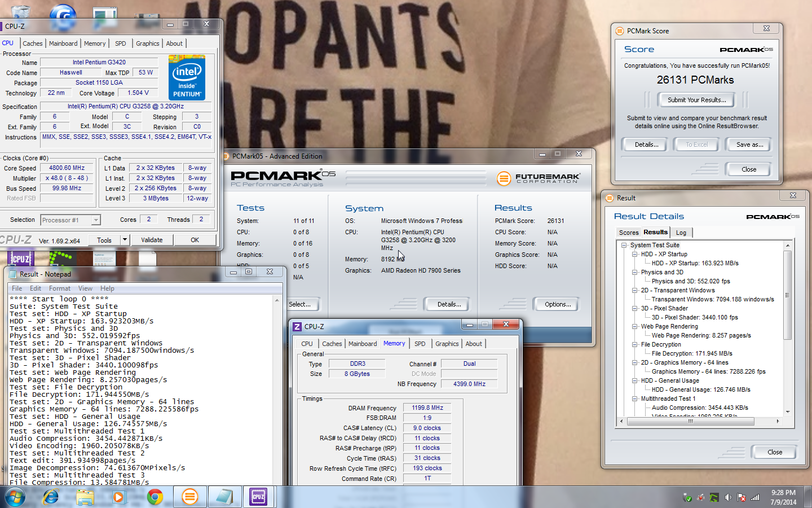Screen dimensions: 812x508
Task: Click the Result tree vertical scrollbar thumb
Action: (788, 296)
